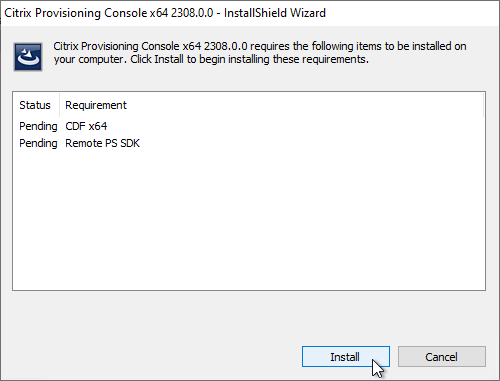Click the blue InstallShield installer icon
This screenshot has width=500, height=381.
[x=28, y=57]
